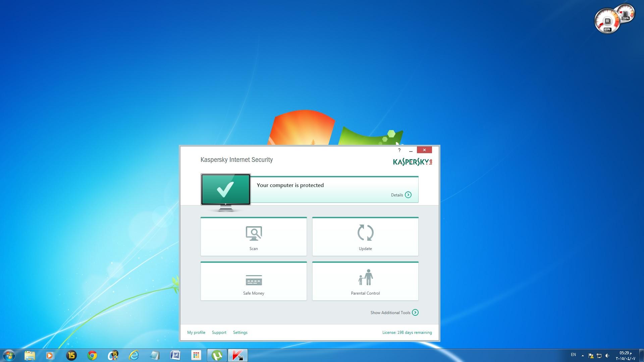Launch the media player taskbar icon

point(50,355)
